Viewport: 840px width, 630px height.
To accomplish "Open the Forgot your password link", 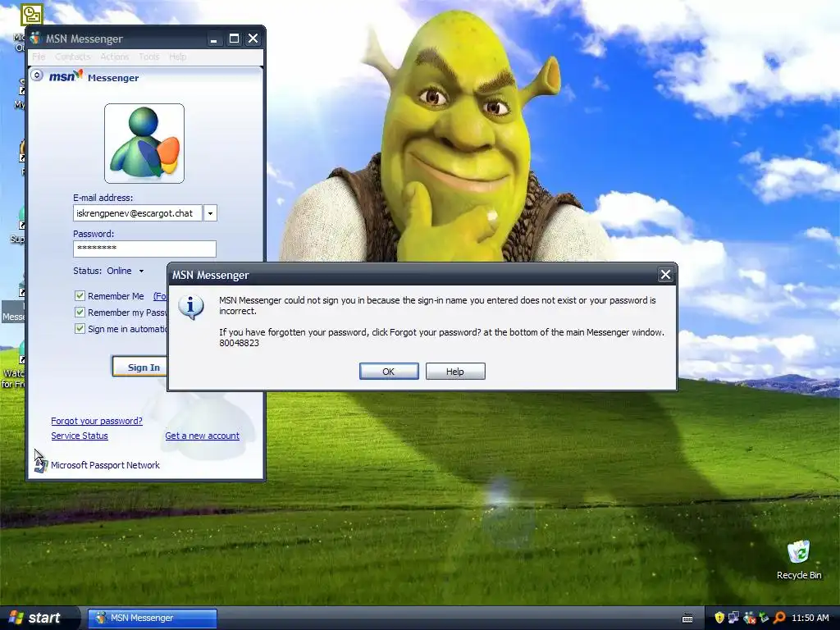I will (97, 421).
